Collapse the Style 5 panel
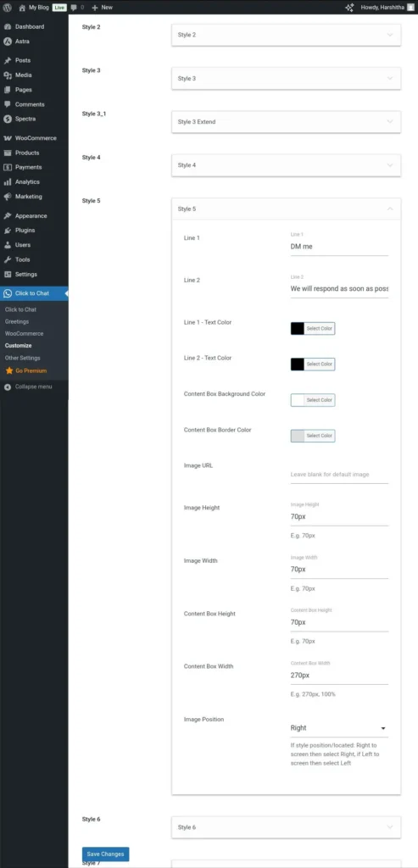 (287, 209)
